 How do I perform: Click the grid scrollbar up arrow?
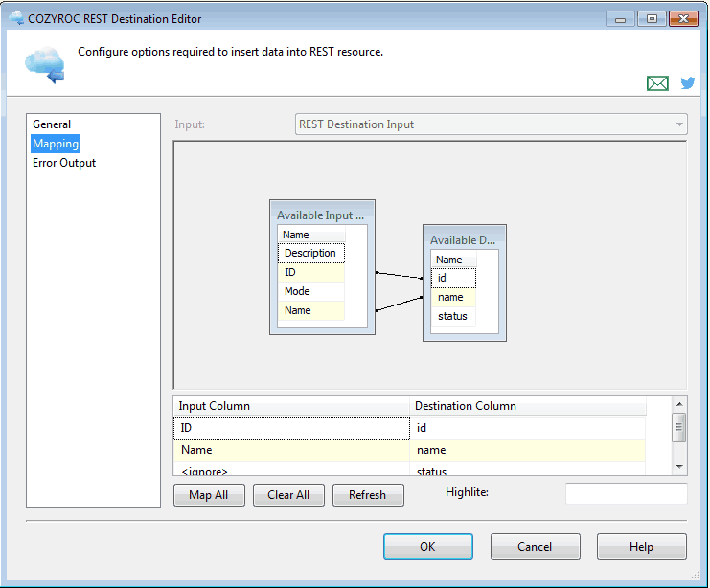click(x=679, y=404)
